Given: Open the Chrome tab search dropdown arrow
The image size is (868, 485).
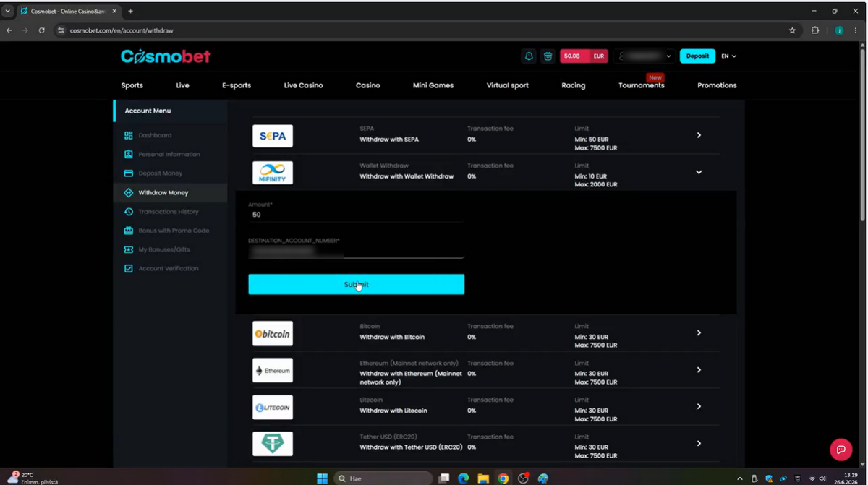Looking at the screenshot, I should tap(8, 12).
